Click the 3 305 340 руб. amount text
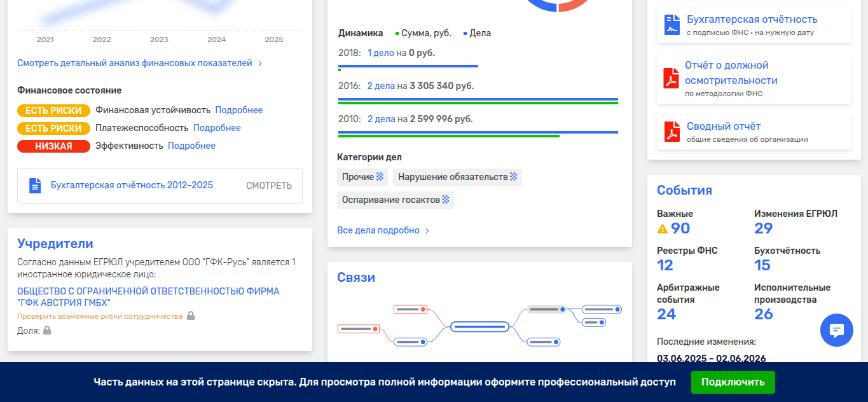868x402 pixels. tap(441, 86)
